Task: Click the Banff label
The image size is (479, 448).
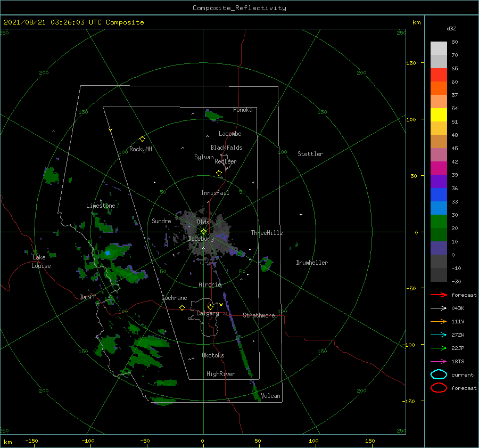Action: point(88,297)
